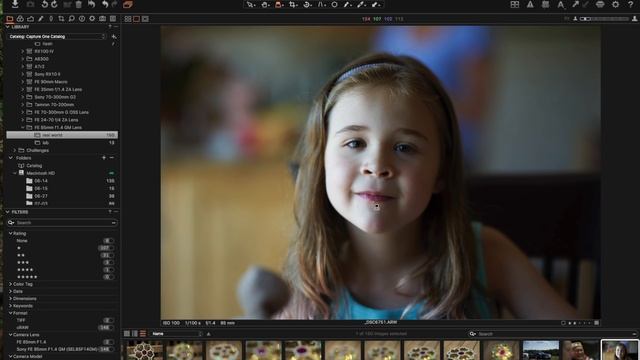Toggle the TIFF format filter
640x360 pixels.
tap(108, 320)
